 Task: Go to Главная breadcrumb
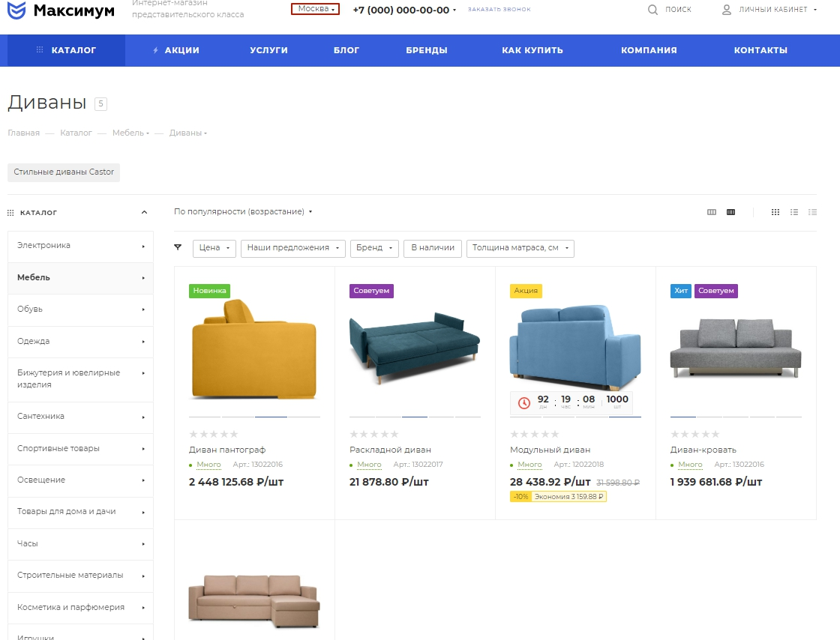tap(23, 133)
